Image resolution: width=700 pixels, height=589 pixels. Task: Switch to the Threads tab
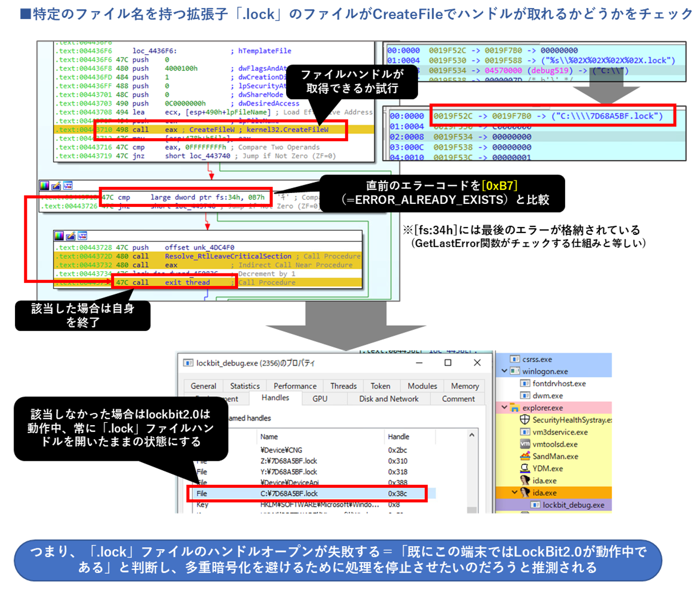click(343, 386)
